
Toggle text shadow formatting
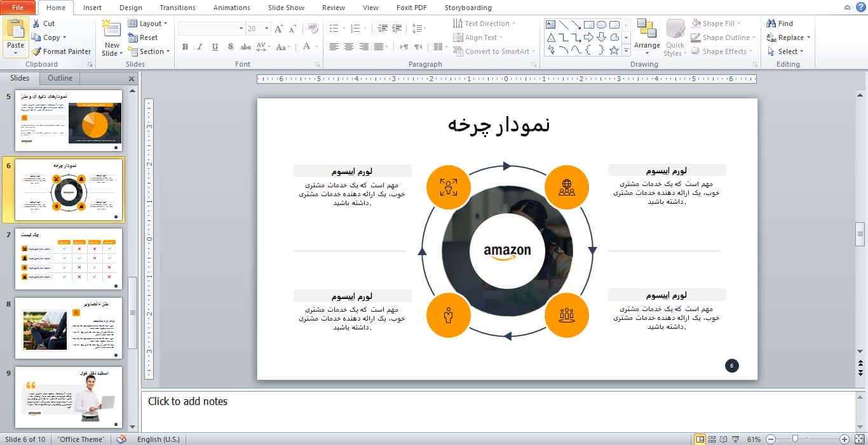pos(230,46)
